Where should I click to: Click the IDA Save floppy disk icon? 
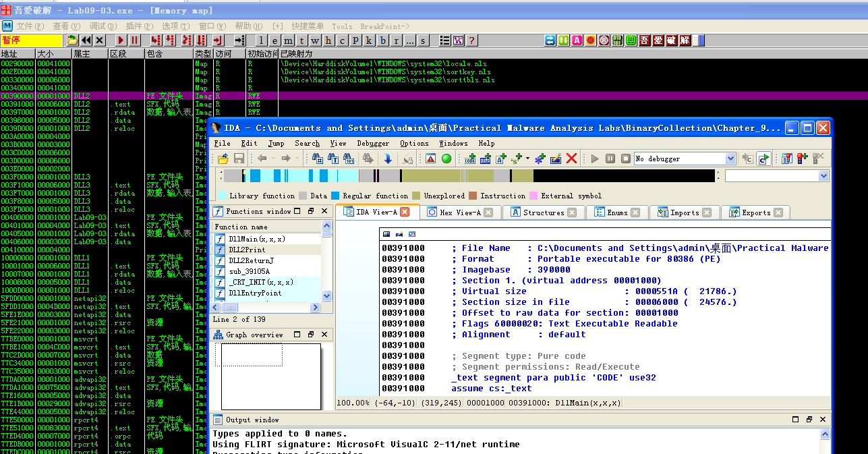point(239,159)
